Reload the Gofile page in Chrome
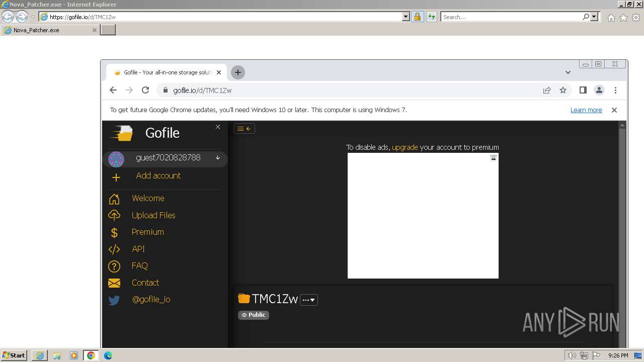 pyautogui.click(x=145, y=90)
